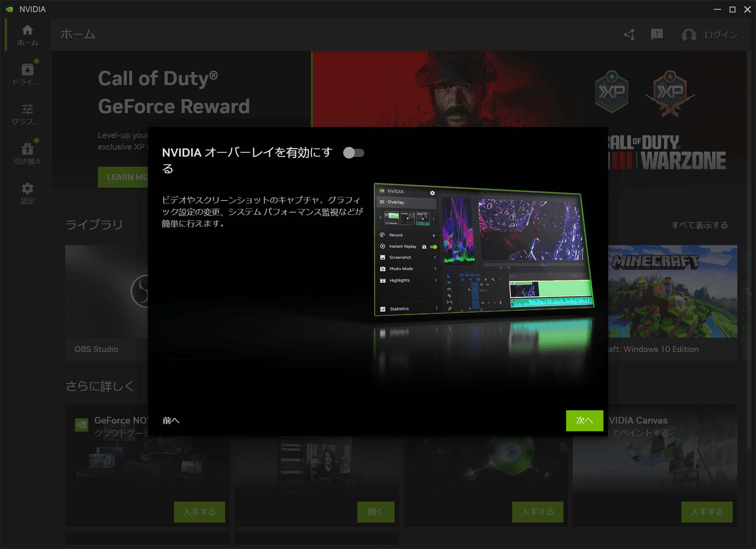756x549 pixels.
Task: Maximize the NVIDIA window
Action: 732,9
